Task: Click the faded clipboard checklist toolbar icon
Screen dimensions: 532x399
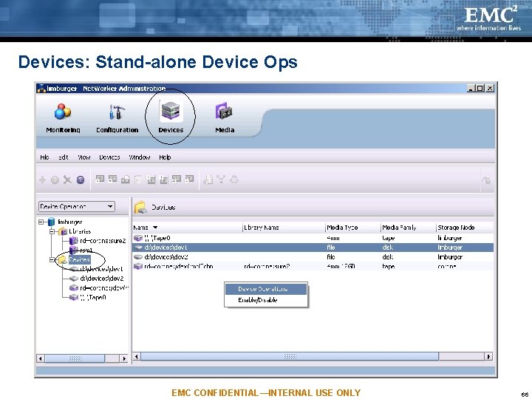Action: point(138,179)
